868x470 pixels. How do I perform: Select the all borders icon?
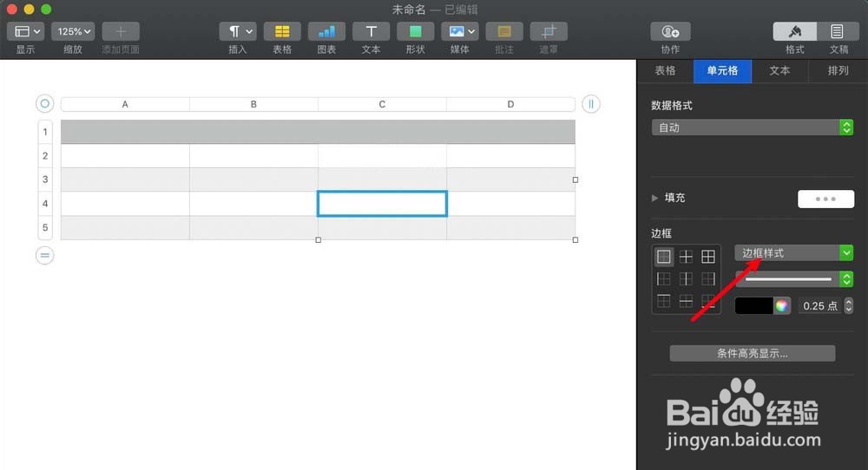tap(708, 257)
